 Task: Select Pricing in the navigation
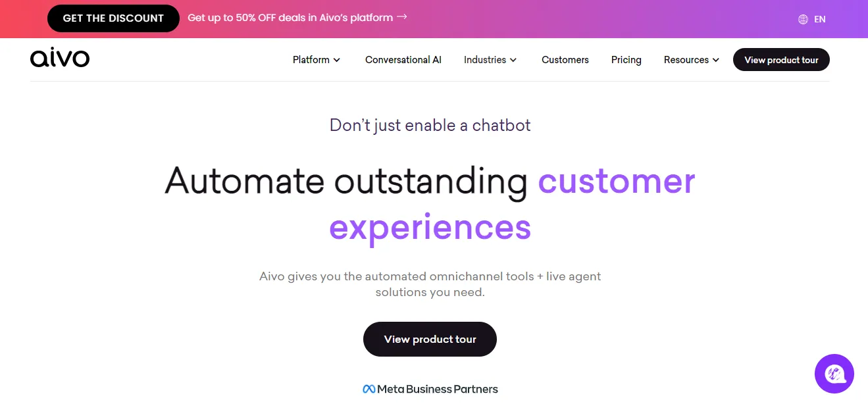[626, 60]
